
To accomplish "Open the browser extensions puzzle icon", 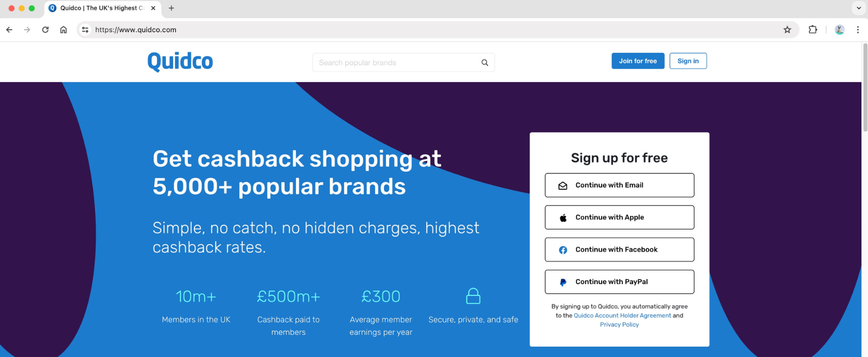I will 813,30.
